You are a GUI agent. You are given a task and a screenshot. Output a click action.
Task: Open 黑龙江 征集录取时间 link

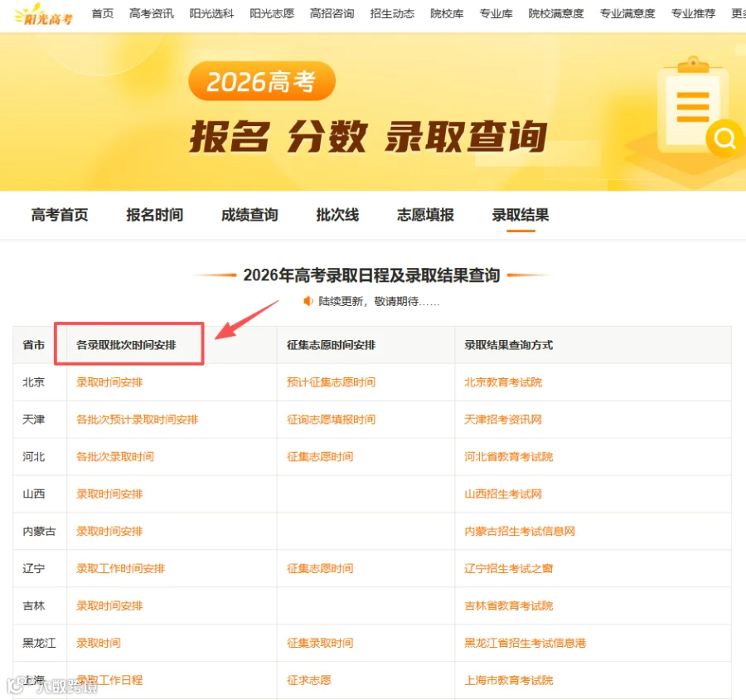point(320,643)
